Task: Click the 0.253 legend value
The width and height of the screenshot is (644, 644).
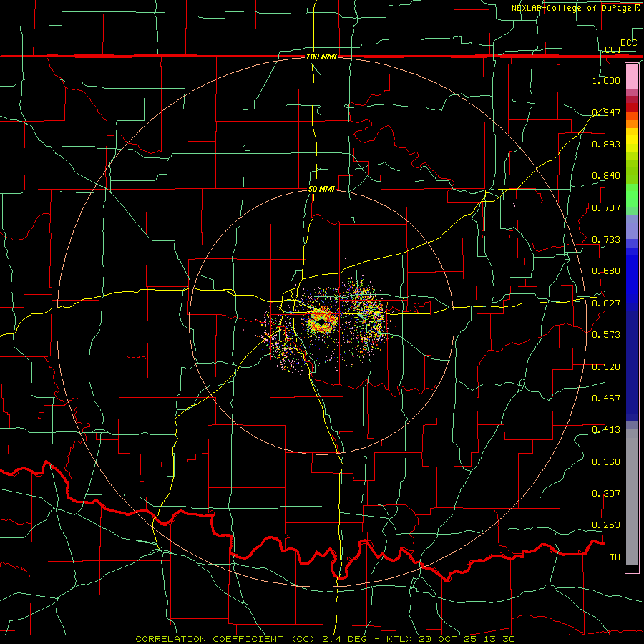Action: click(606, 525)
